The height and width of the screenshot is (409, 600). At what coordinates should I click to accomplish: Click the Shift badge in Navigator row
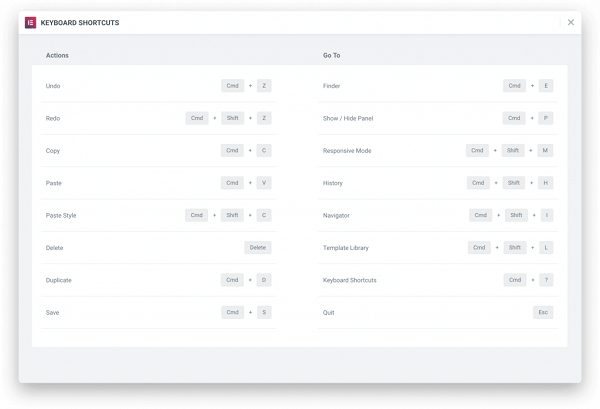(x=516, y=215)
